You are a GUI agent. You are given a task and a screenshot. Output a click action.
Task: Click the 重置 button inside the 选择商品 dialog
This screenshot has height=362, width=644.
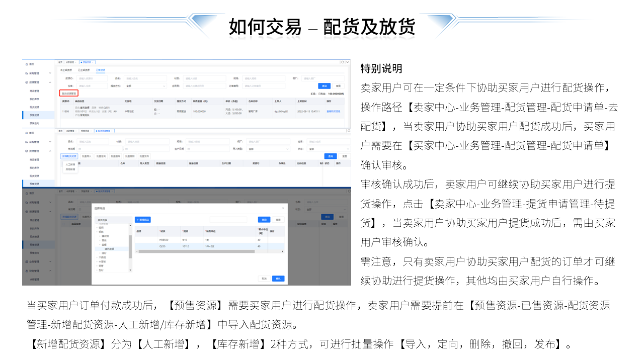(278, 220)
